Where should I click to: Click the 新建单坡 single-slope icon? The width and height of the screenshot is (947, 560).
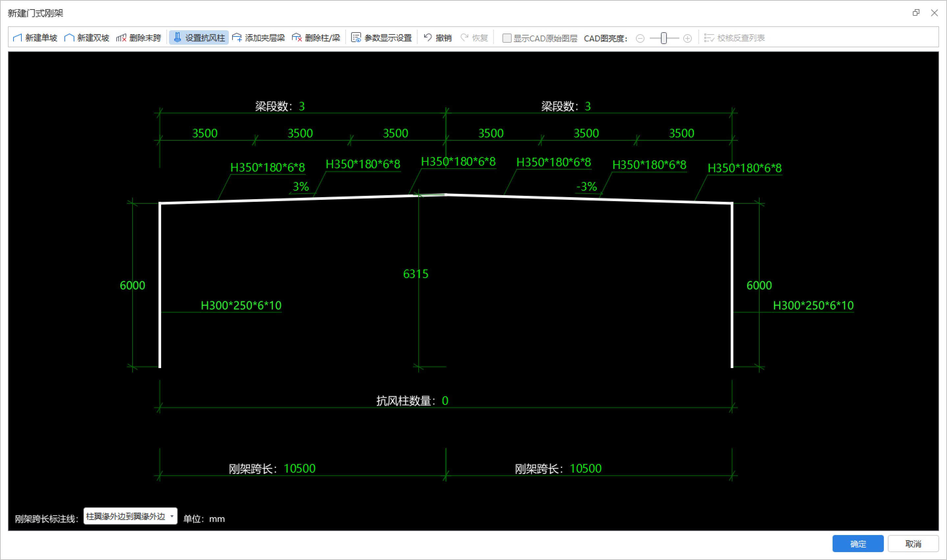17,38
